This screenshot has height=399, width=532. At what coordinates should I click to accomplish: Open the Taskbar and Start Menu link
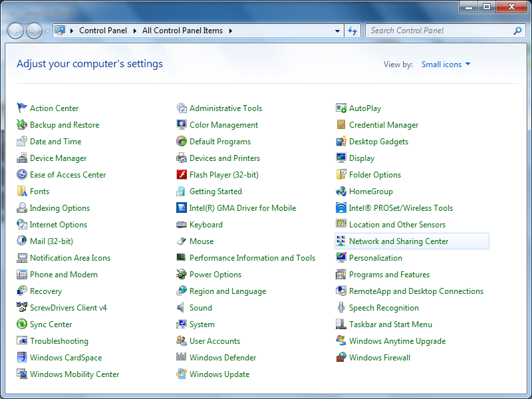pos(390,324)
